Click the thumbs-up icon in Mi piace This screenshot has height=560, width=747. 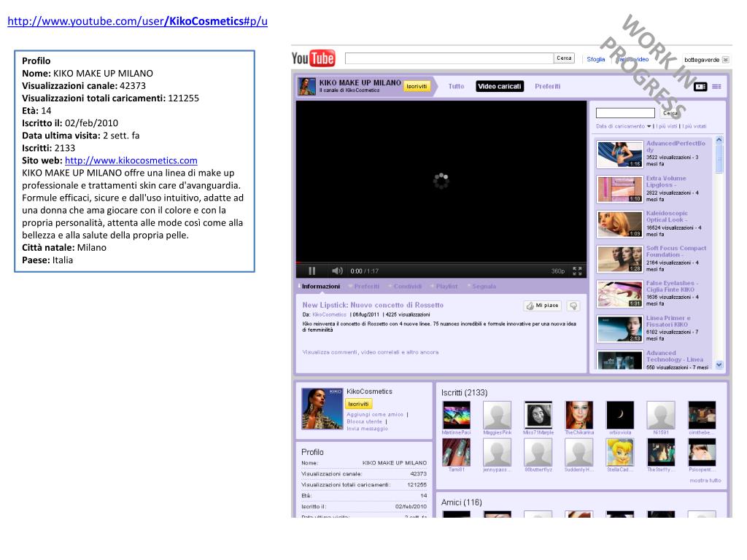click(x=530, y=306)
